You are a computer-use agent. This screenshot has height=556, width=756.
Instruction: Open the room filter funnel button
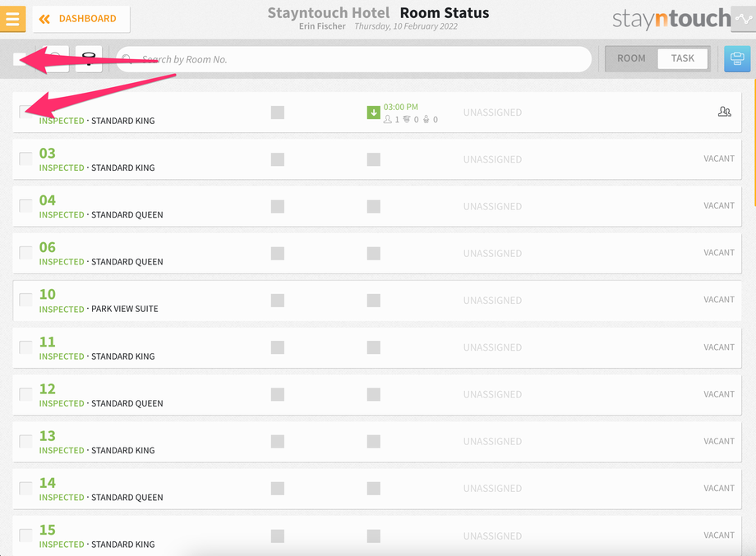[x=89, y=59]
